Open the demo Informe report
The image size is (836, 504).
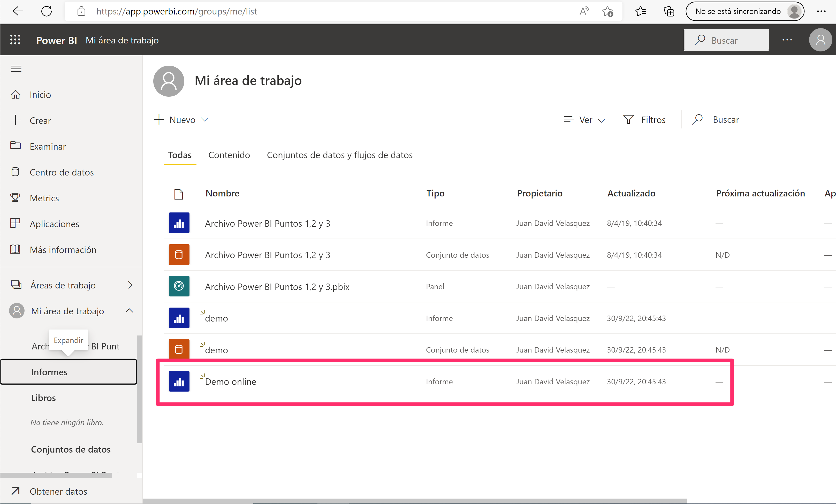pos(216,318)
